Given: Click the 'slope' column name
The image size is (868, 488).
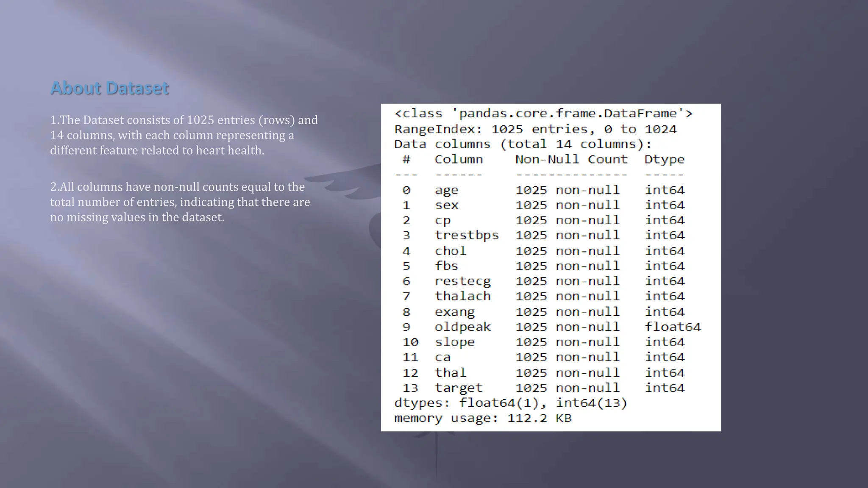Looking at the screenshot, I should 454,342.
